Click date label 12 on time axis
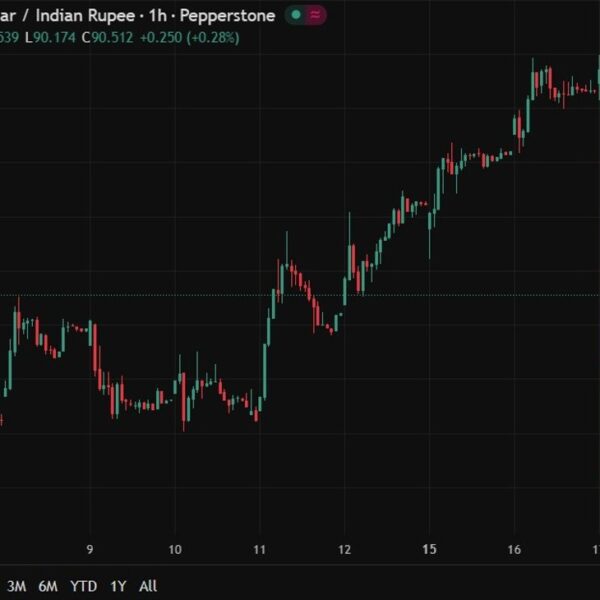 coord(344,549)
